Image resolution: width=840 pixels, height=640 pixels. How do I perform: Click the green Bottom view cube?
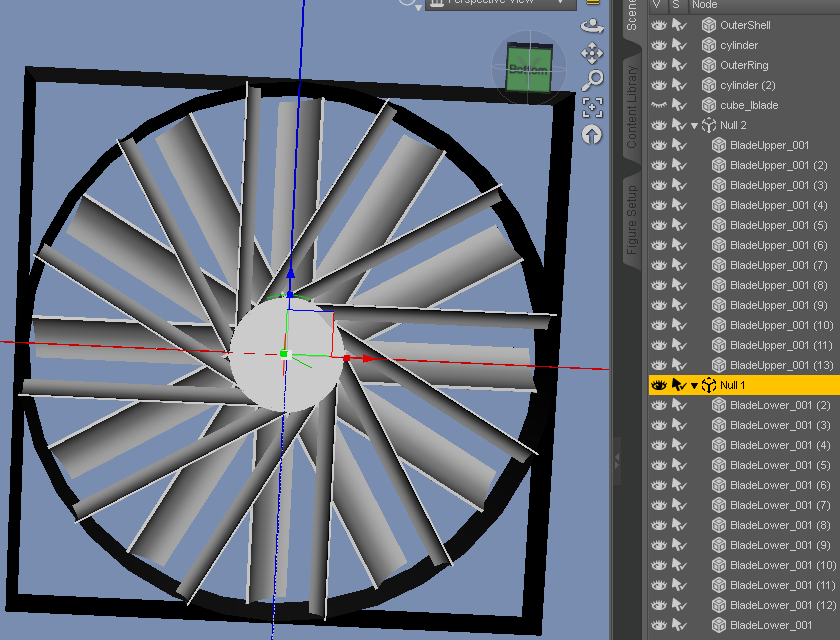pyautogui.click(x=529, y=69)
